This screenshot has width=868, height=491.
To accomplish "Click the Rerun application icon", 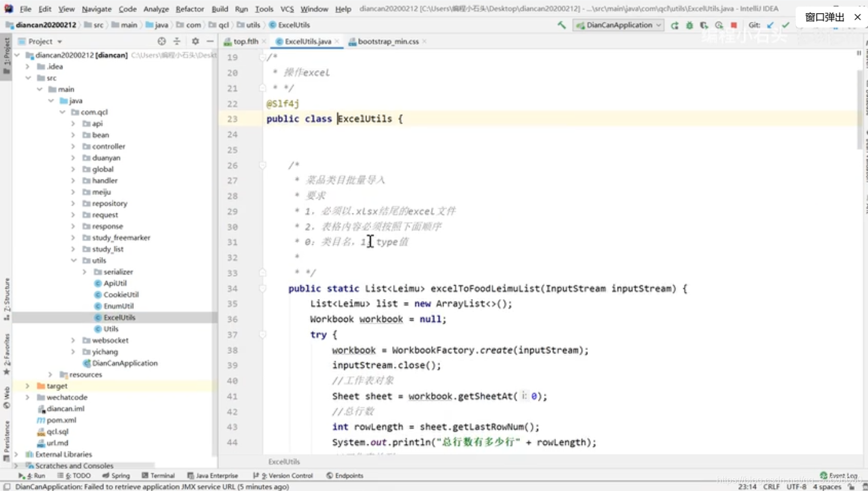I will point(675,25).
